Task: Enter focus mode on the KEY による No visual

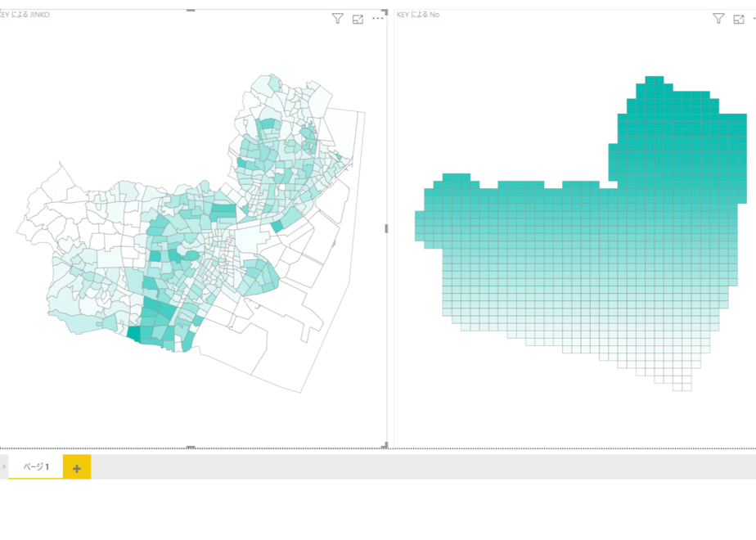Action: tap(739, 20)
